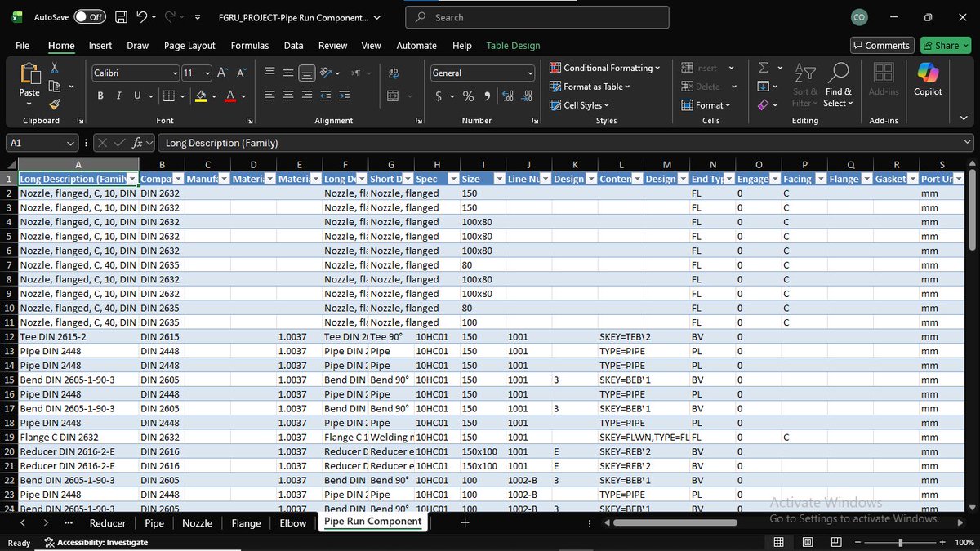
Task: Click the AutoSum sigma icon
Action: (763, 68)
